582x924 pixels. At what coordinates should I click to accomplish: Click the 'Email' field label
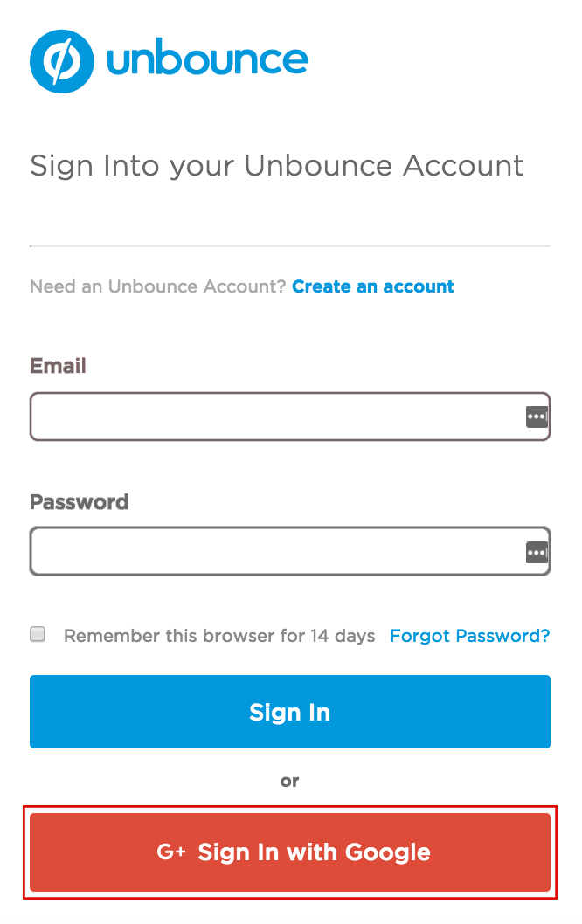(58, 366)
